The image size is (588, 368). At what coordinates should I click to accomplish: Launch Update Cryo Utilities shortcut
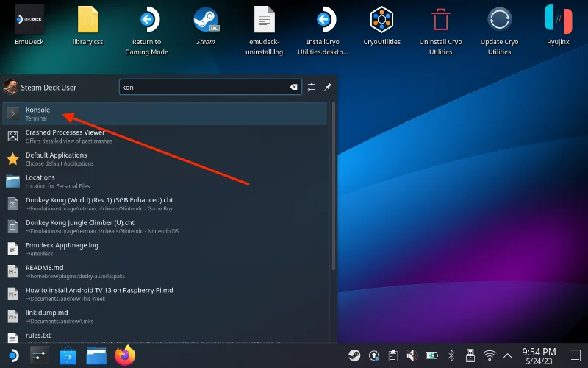click(x=499, y=30)
